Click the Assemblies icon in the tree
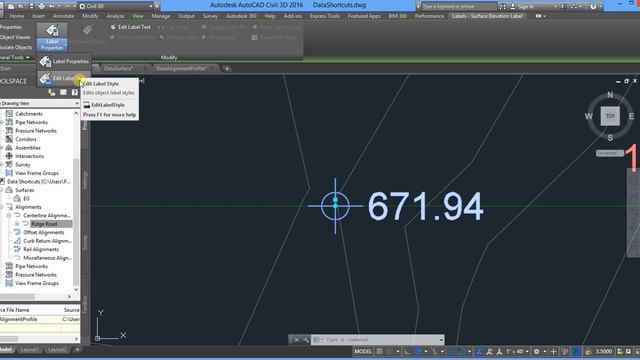This screenshot has width=640, height=360. click(x=9, y=147)
